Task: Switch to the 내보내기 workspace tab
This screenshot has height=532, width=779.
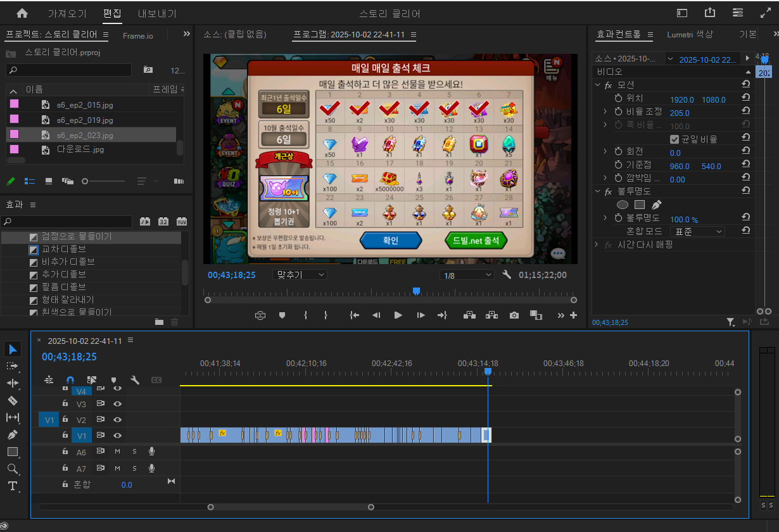Action: pyautogui.click(x=158, y=13)
